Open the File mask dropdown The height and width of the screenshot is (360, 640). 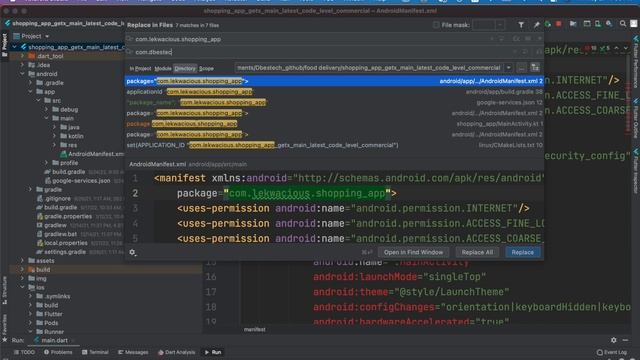[x=500, y=25]
